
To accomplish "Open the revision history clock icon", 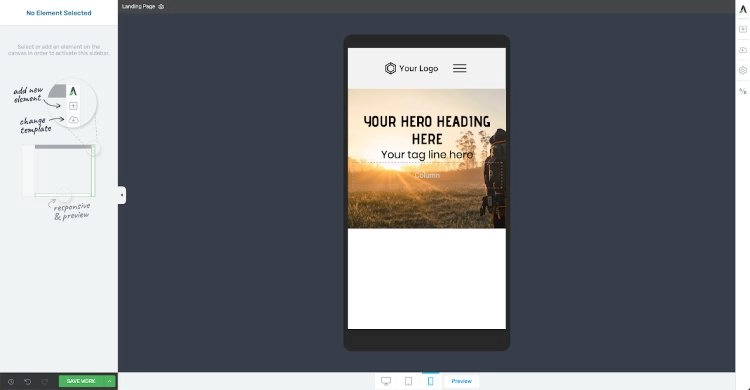I will click(x=11, y=381).
